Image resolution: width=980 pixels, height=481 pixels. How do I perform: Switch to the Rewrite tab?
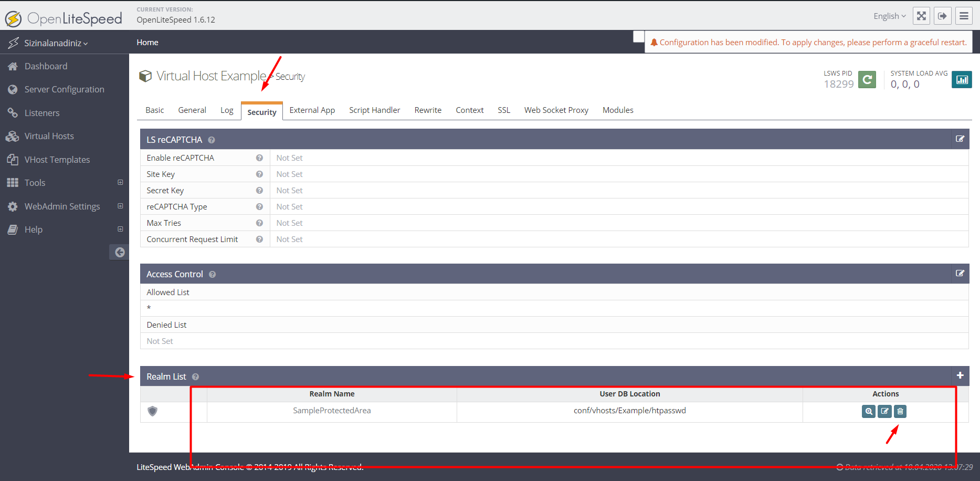tap(428, 110)
